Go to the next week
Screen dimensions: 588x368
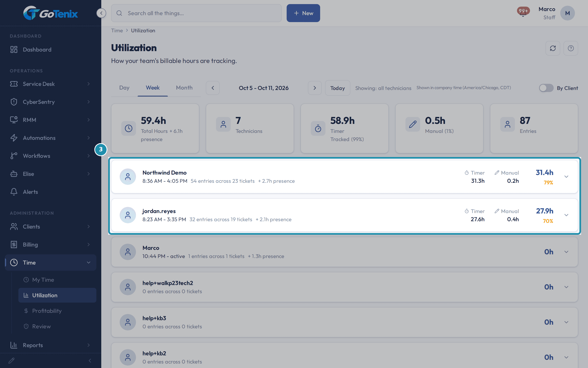pos(315,88)
